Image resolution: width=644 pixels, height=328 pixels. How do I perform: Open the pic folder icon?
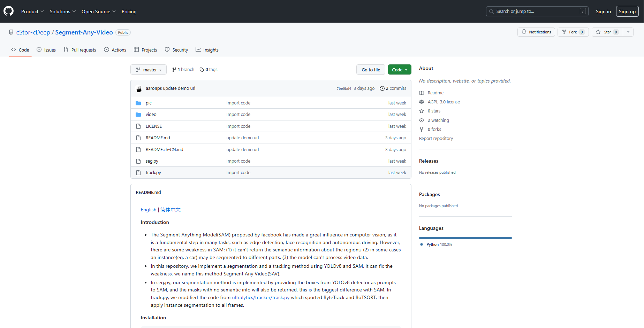pyautogui.click(x=138, y=103)
